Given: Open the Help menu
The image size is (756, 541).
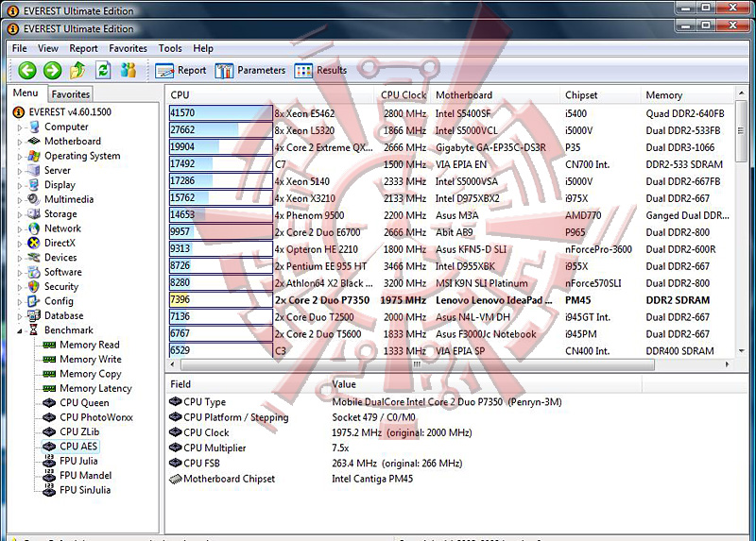Looking at the screenshot, I should (x=203, y=48).
